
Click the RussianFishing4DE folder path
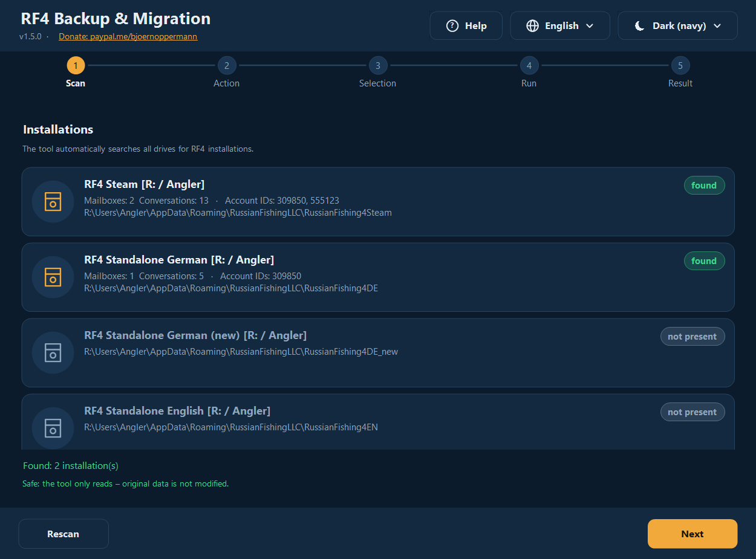[x=231, y=288]
